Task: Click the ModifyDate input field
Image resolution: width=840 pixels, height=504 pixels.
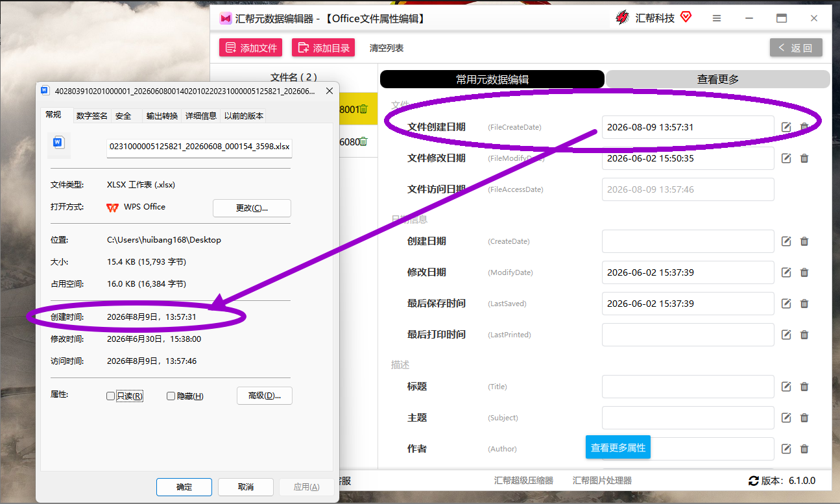Action: pos(688,272)
